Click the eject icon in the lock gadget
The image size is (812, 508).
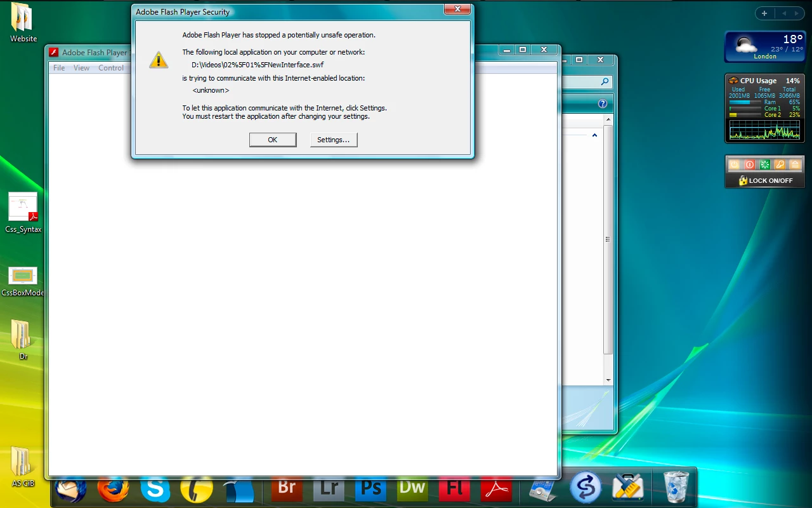click(795, 164)
